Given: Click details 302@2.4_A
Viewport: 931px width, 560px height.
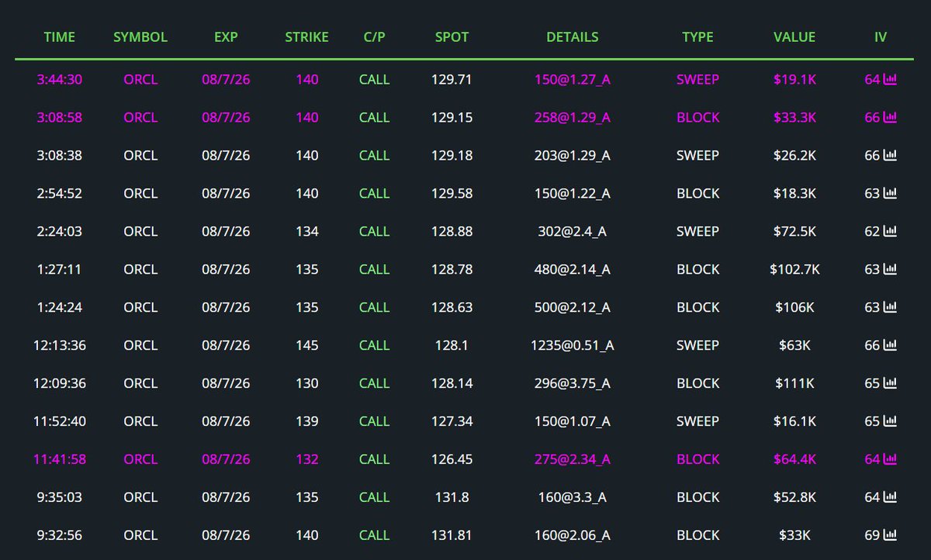Looking at the screenshot, I should (x=573, y=231).
